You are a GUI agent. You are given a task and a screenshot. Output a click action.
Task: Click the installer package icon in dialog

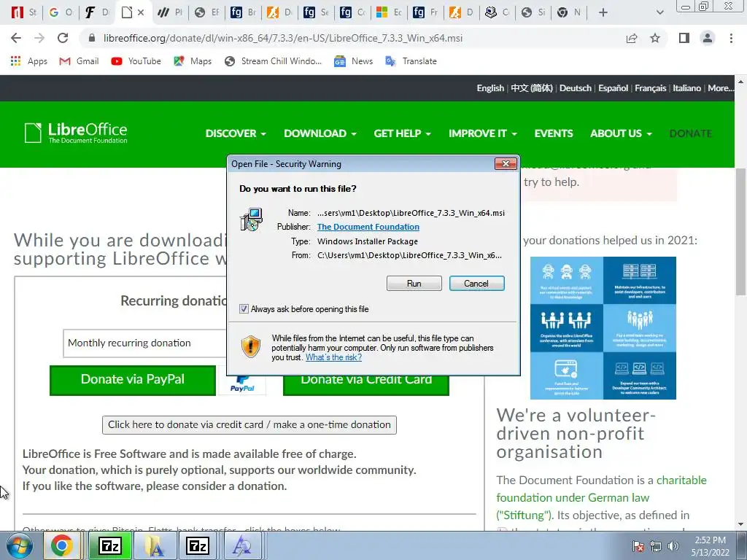tap(251, 219)
